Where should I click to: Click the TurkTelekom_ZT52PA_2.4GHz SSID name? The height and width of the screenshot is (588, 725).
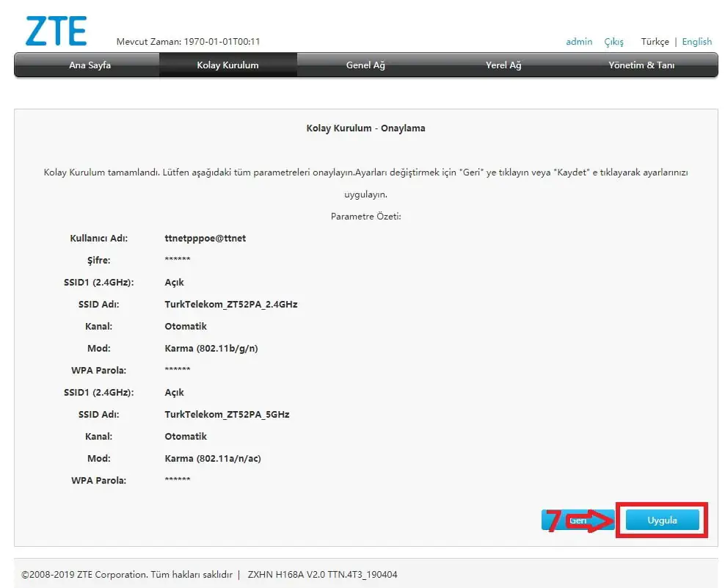[230, 305]
